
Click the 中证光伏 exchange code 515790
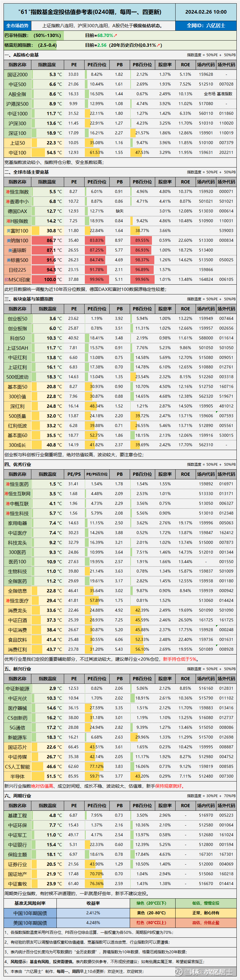point(206,699)
